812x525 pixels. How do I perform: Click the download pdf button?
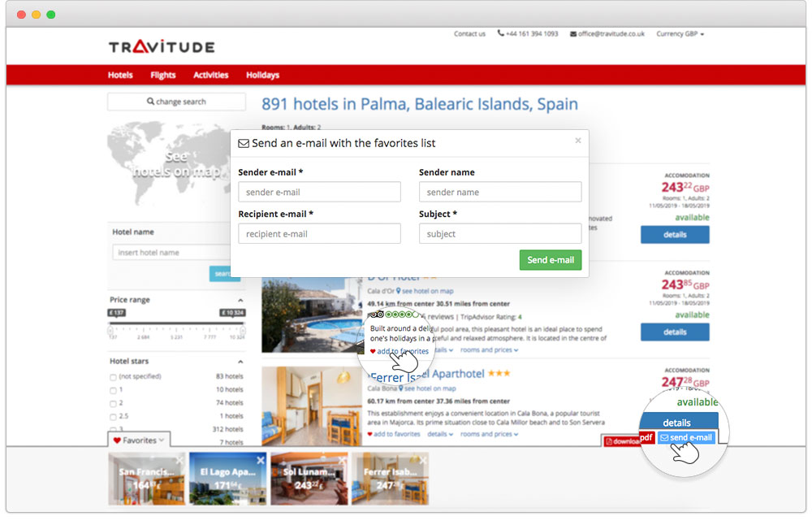click(x=628, y=440)
